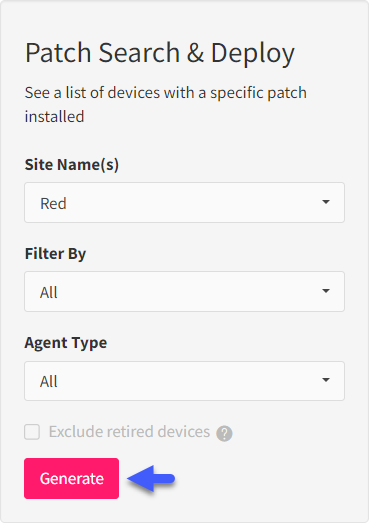Open the Agent Type dropdown

pos(184,381)
